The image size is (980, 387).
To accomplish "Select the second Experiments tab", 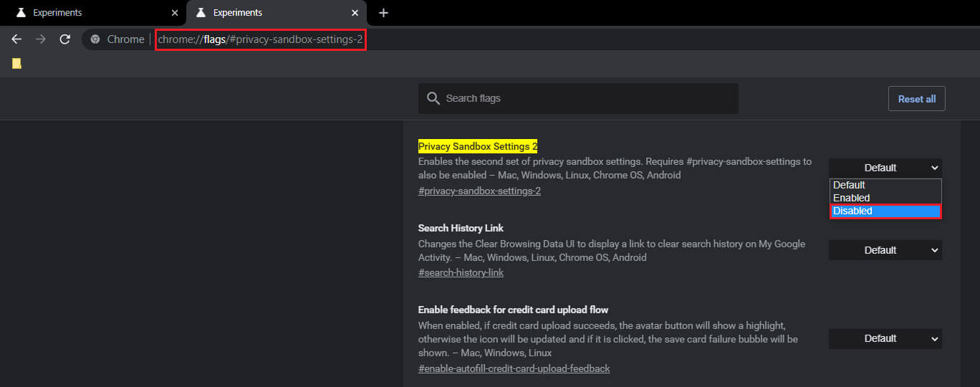I will [x=277, y=13].
